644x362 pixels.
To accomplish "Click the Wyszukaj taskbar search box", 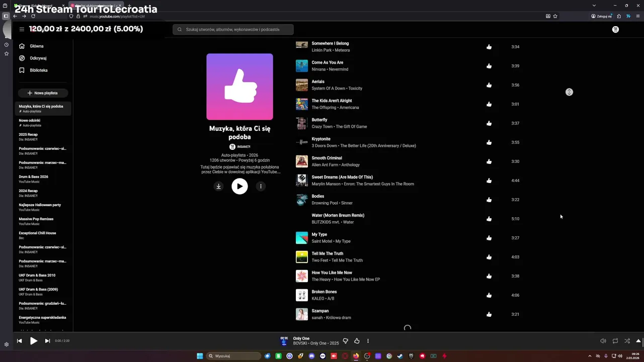I will (x=234, y=356).
